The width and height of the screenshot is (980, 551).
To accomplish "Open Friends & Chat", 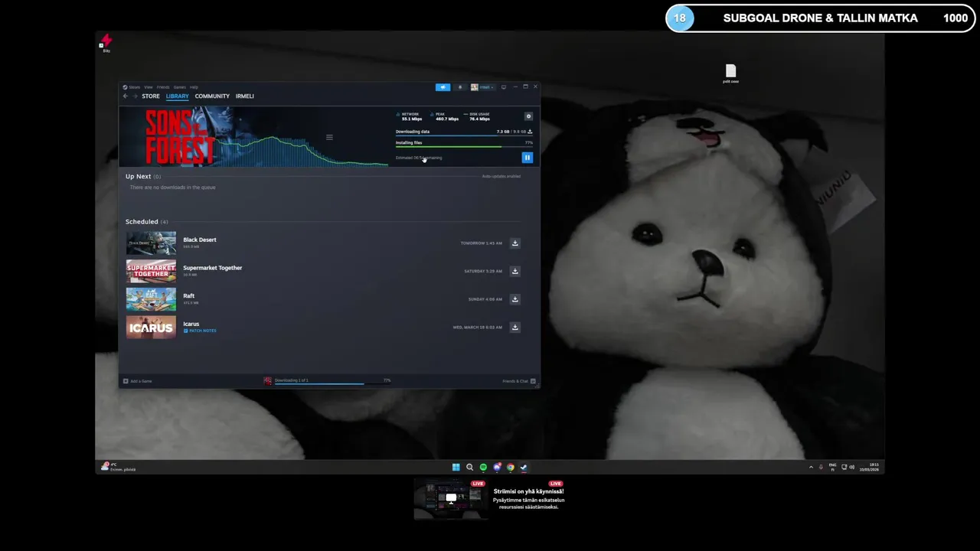I will (x=519, y=381).
